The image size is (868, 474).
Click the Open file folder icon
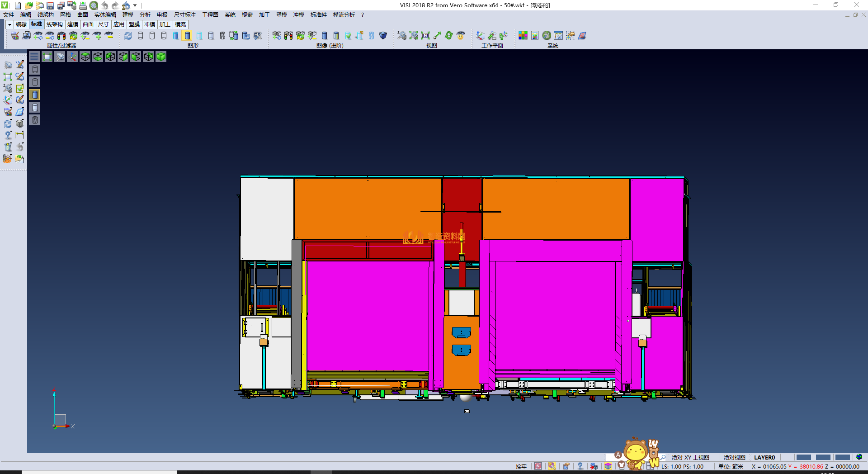[28, 5]
